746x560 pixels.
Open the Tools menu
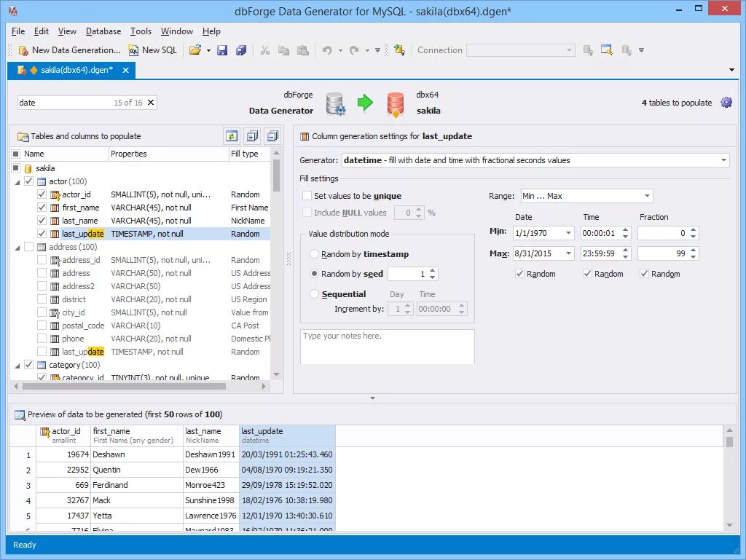[x=141, y=31]
